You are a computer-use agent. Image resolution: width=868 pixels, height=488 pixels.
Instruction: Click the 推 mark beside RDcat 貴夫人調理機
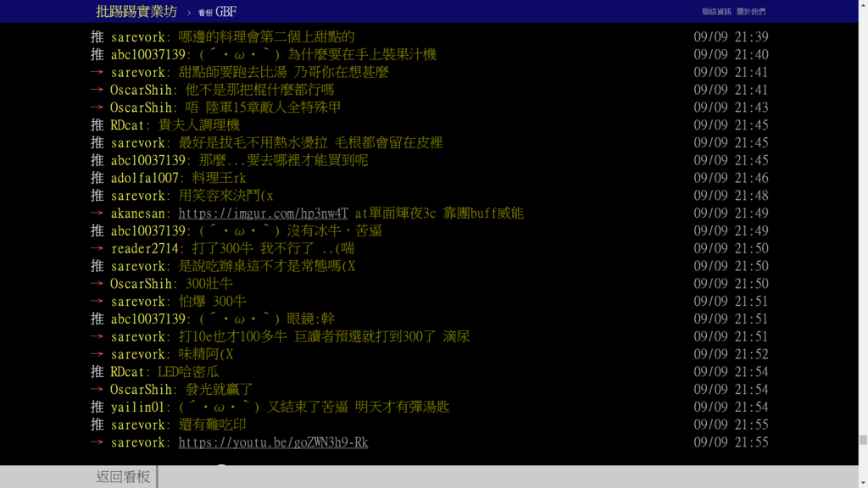click(x=97, y=125)
